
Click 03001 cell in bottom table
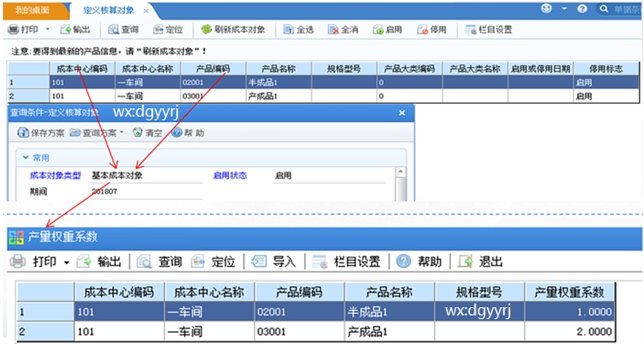[300, 331]
